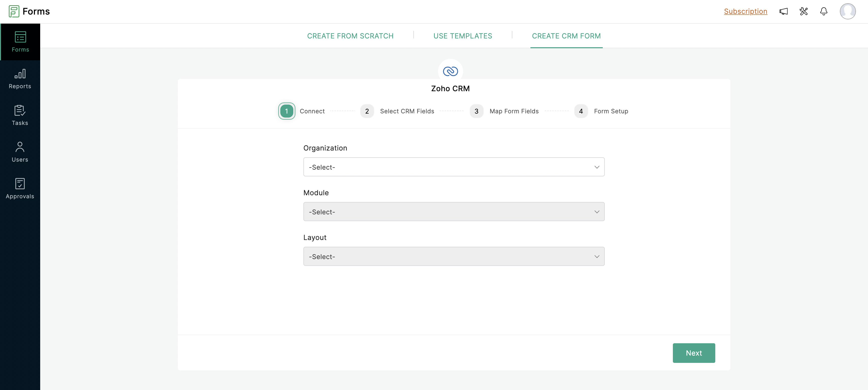Open the user profile avatar

tap(847, 12)
